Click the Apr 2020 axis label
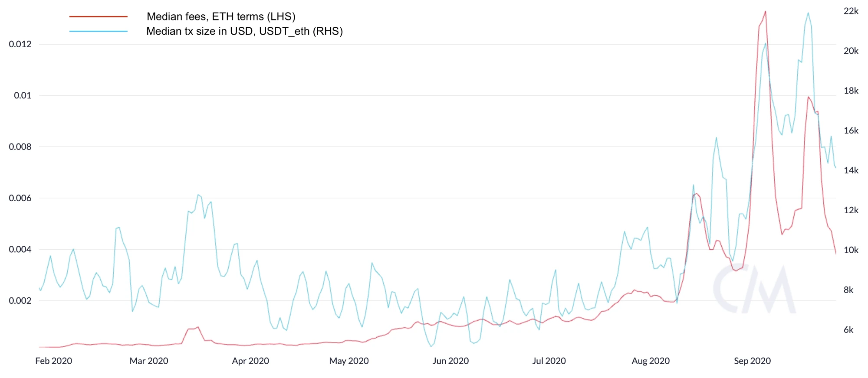 pyautogui.click(x=250, y=361)
